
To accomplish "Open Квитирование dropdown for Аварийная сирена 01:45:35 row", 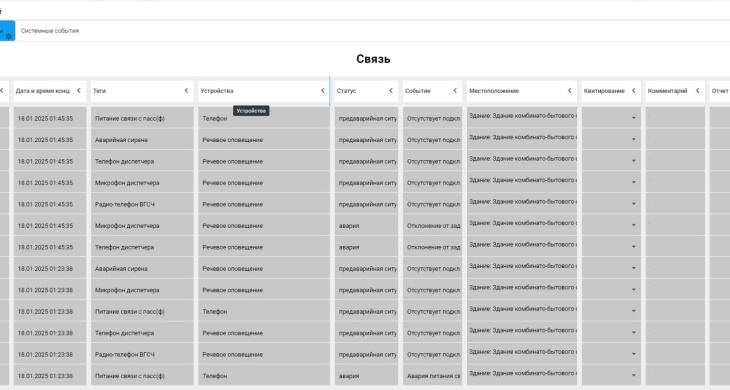I will click(x=634, y=140).
